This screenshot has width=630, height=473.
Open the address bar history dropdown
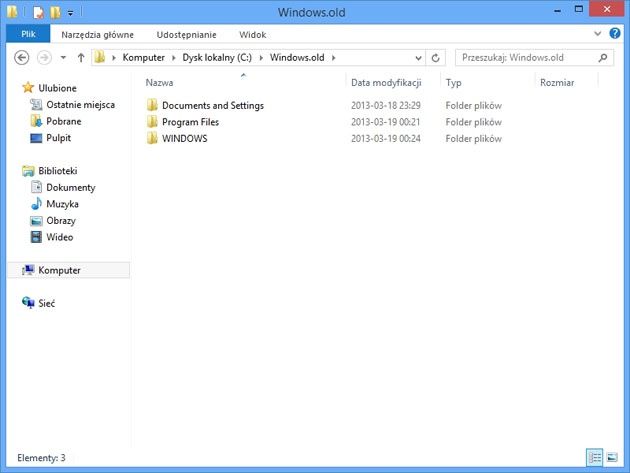click(418, 58)
